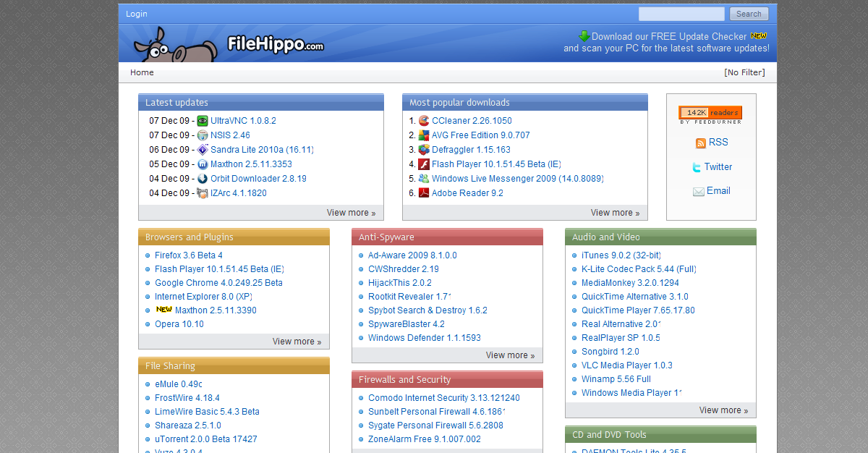This screenshot has height=453, width=868.
Task: Open the Email text link
Action: [718, 191]
